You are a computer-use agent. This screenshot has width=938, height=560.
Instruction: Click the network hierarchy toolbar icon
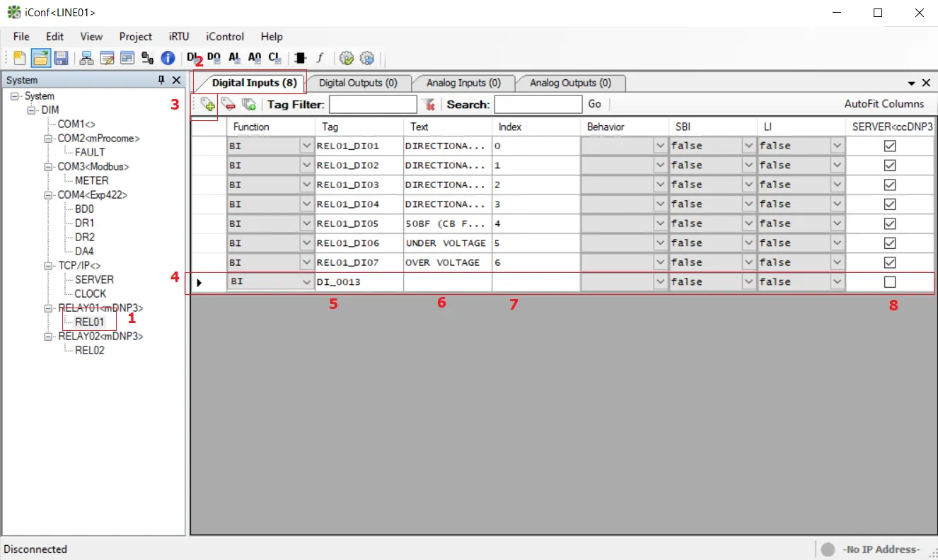coord(87,58)
